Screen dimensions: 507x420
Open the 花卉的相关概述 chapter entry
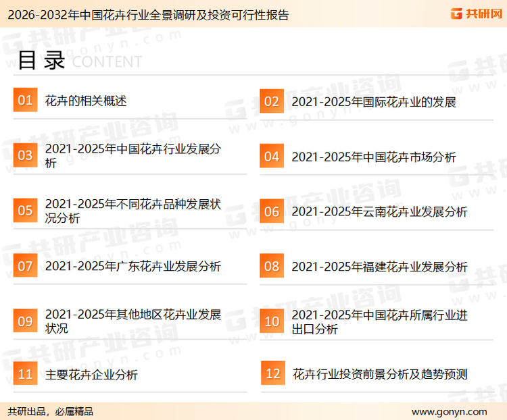[86, 101]
